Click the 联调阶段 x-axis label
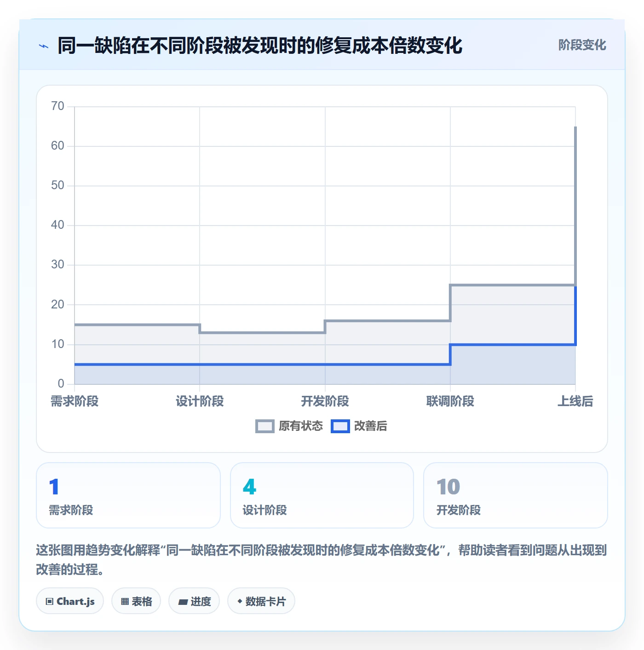This screenshot has height=650, width=644. (450, 401)
